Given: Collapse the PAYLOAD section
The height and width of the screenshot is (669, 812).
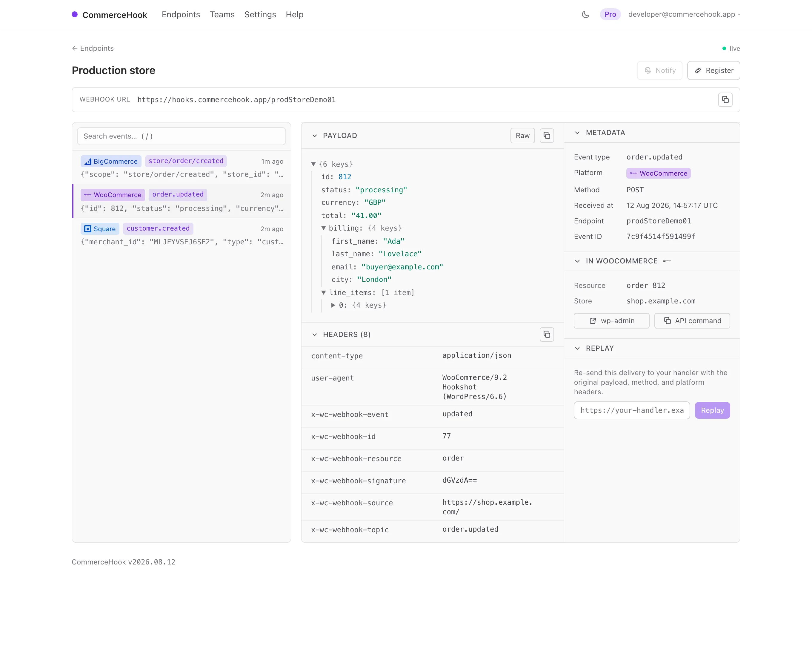Looking at the screenshot, I should (315, 136).
